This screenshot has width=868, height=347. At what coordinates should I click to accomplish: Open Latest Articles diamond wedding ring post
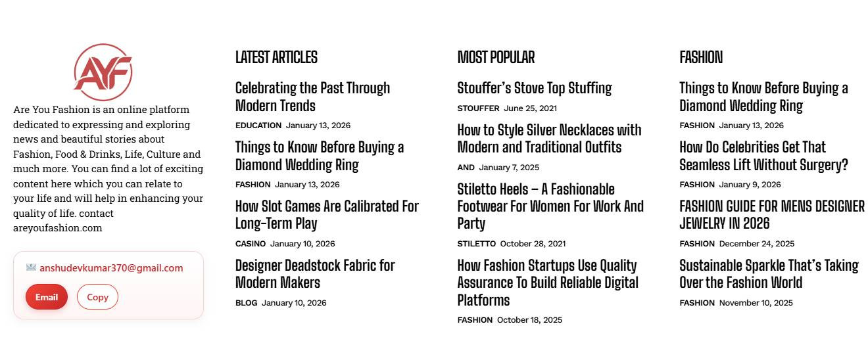[320, 156]
